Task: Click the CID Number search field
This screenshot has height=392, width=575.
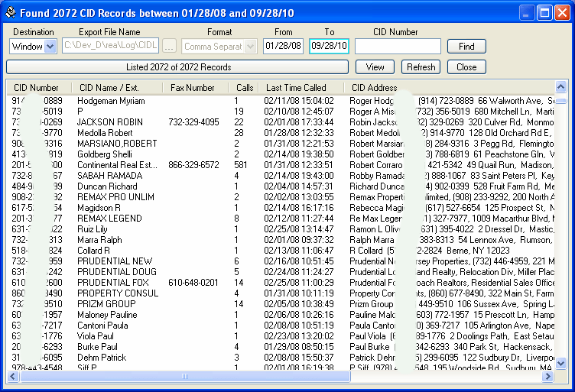Action: point(398,46)
